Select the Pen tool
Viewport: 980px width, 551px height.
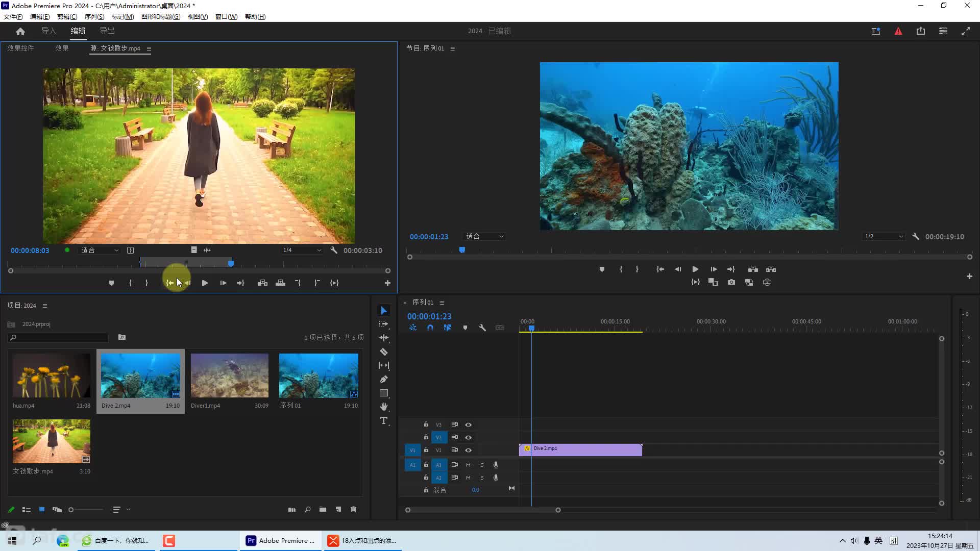pyautogui.click(x=384, y=379)
